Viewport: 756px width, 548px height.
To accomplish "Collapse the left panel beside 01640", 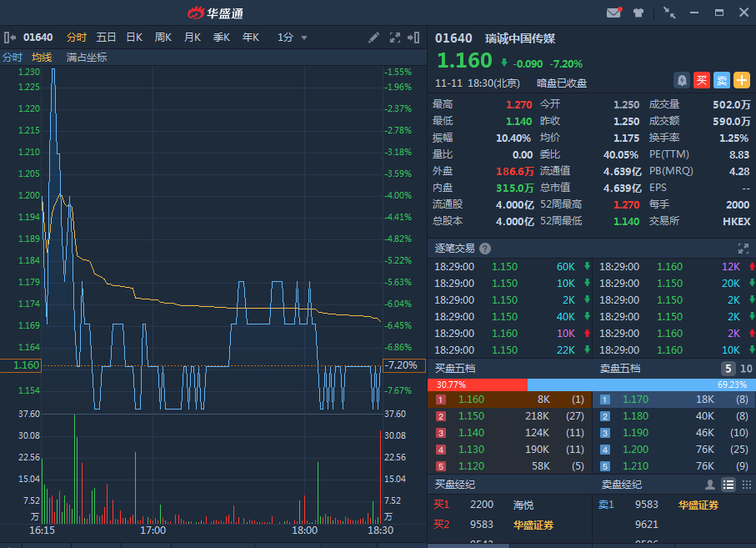I will (x=10, y=38).
